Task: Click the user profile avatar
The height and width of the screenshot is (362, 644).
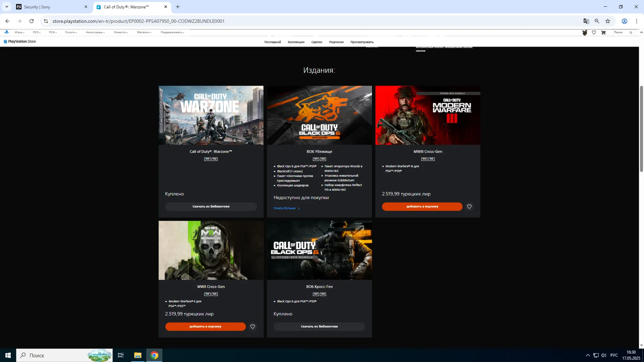Action: click(585, 33)
